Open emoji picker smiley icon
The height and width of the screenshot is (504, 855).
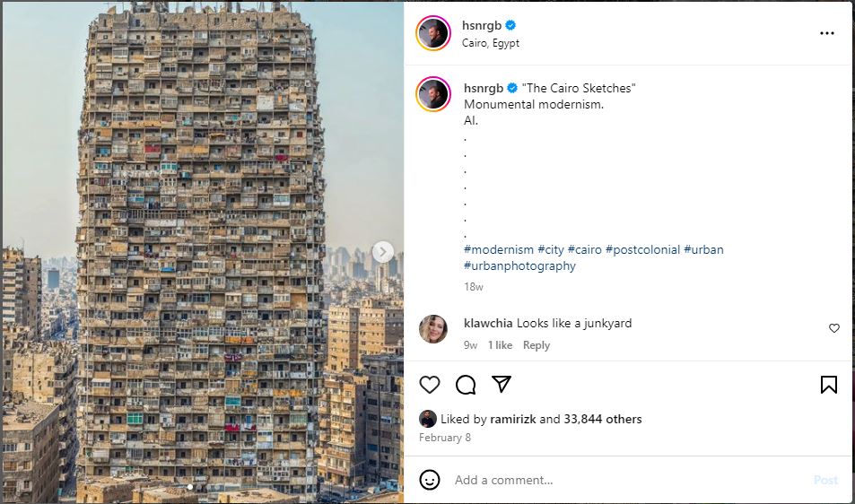pos(430,480)
